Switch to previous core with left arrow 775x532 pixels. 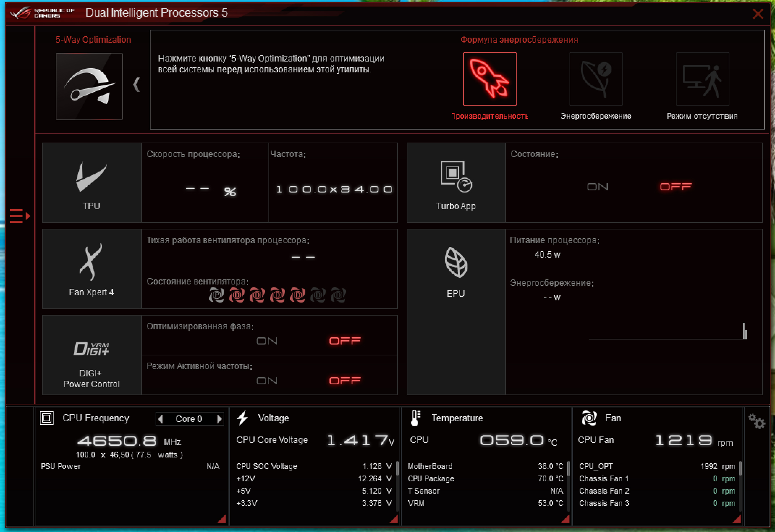point(161,419)
